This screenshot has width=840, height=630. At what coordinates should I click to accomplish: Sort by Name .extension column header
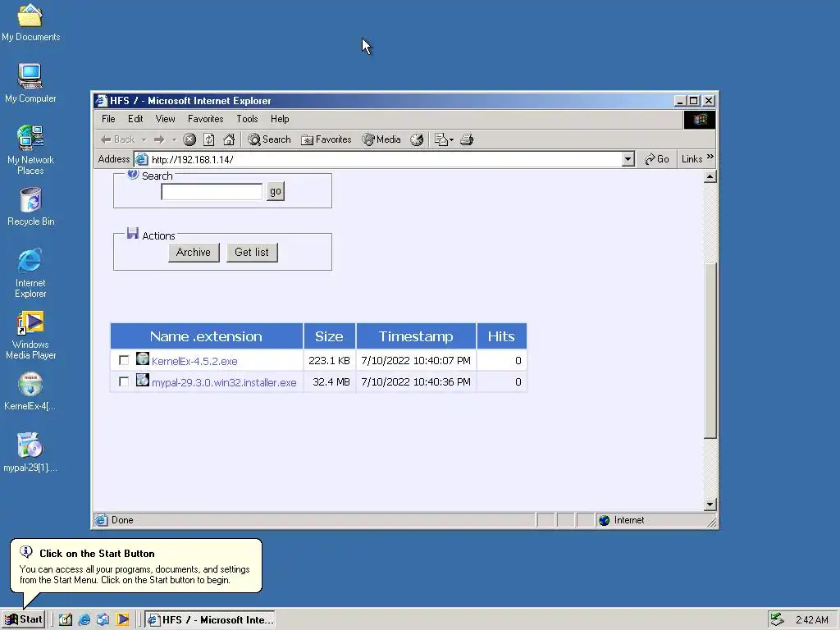[206, 336]
